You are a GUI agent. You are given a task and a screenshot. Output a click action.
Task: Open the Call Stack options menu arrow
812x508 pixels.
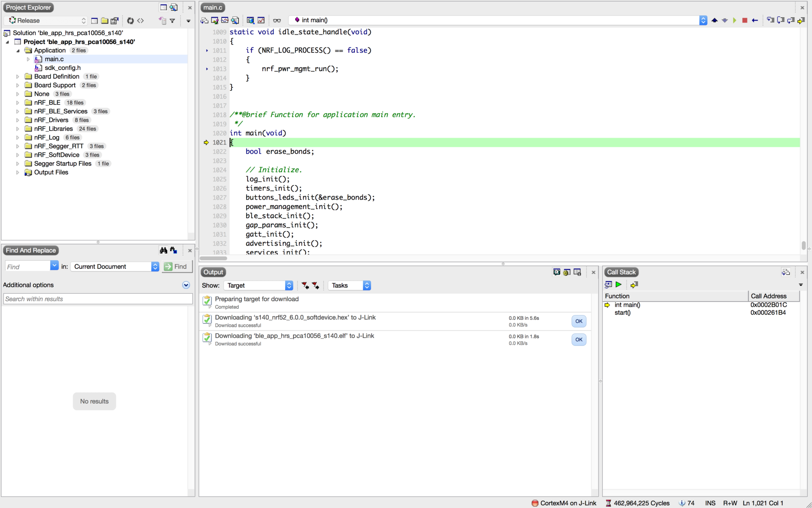(801, 285)
